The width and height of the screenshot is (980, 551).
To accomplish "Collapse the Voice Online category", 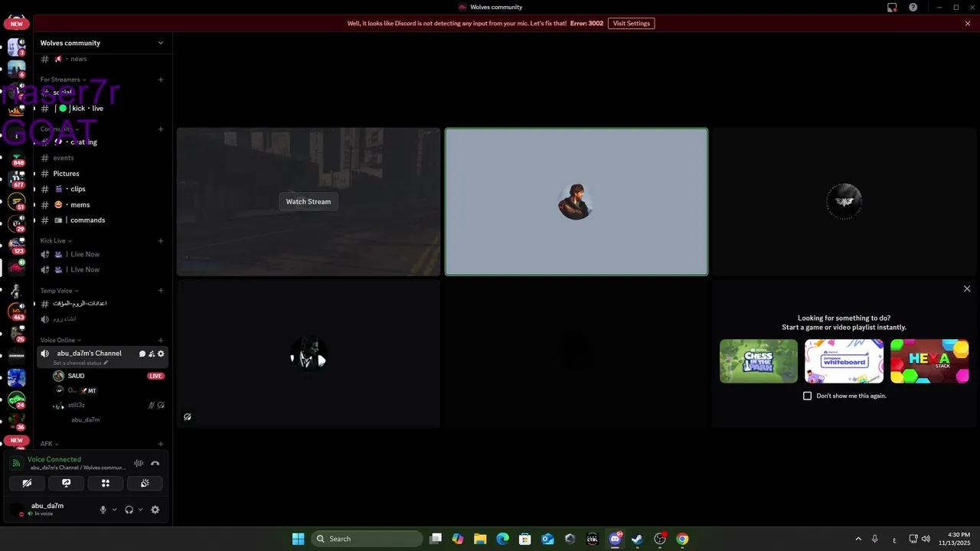I will coord(60,341).
